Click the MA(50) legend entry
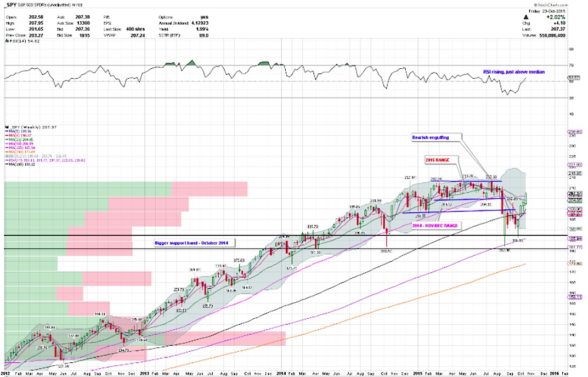Image resolution: width=588 pixels, height=377 pixels. [19, 144]
